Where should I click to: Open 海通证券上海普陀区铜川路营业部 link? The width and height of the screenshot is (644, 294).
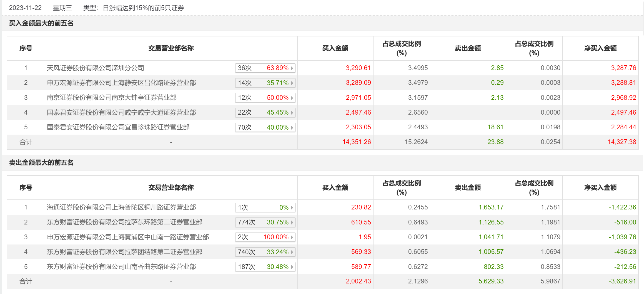click(121, 207)
